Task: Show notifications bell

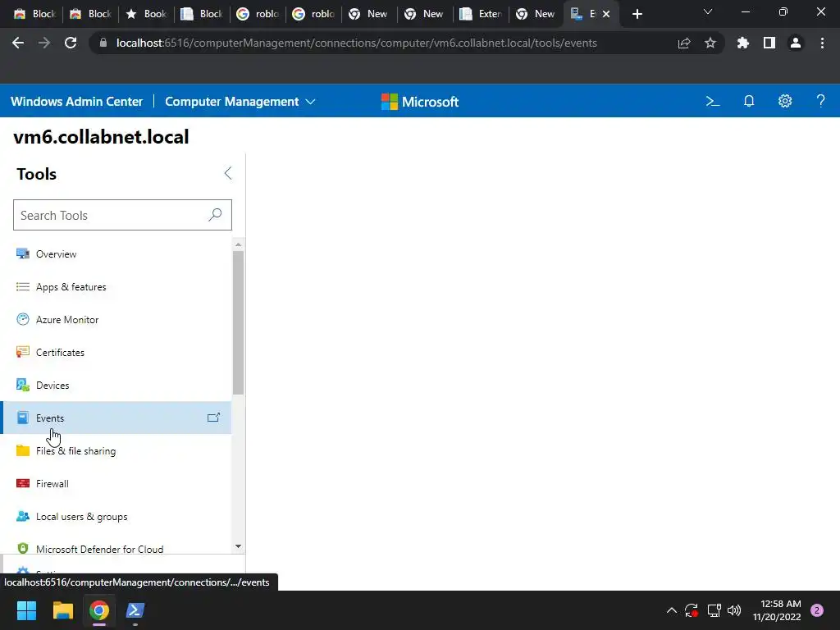Action: (749, 101)
